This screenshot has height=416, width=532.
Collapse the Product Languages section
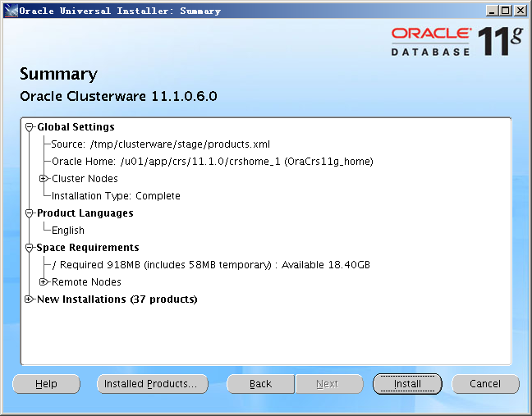[x=30, y=213]
